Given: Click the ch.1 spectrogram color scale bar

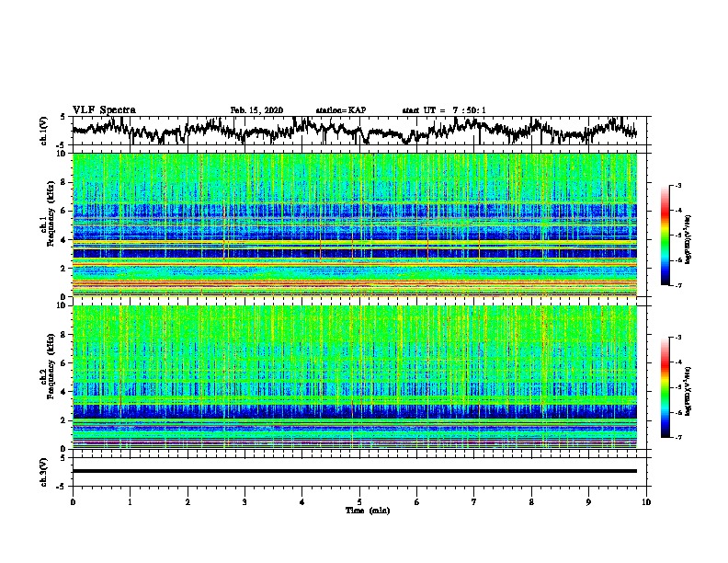Looking at the screenshot, I should 665,236.
